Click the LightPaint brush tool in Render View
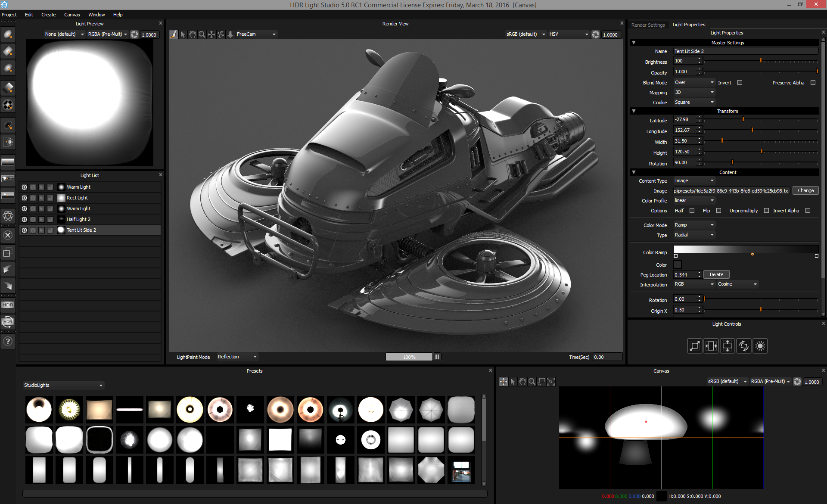The width and height of the screenshot is (827, 504). click(174, 34)
